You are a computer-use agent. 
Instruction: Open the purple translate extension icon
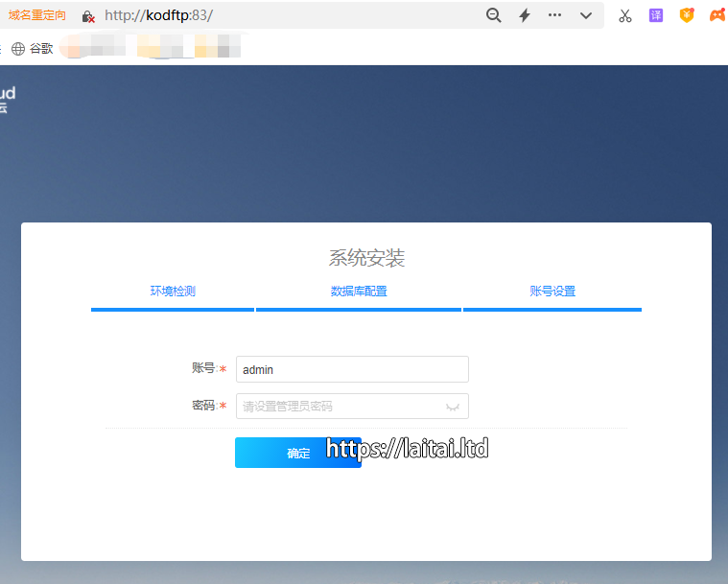[656, 15]
